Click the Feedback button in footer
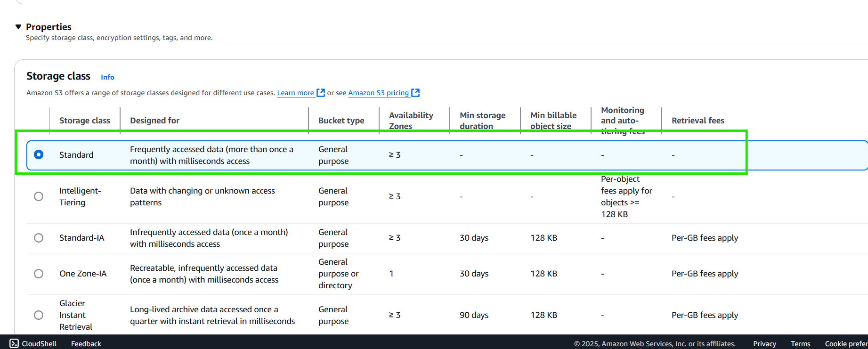 point(86,344)
